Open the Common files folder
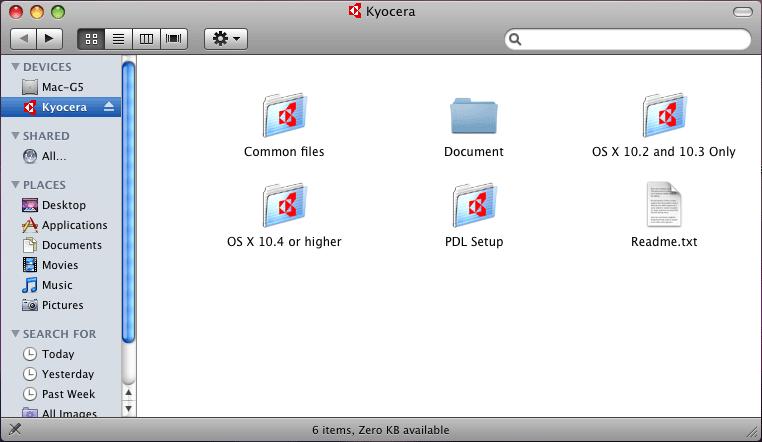 tap(284, 115)
